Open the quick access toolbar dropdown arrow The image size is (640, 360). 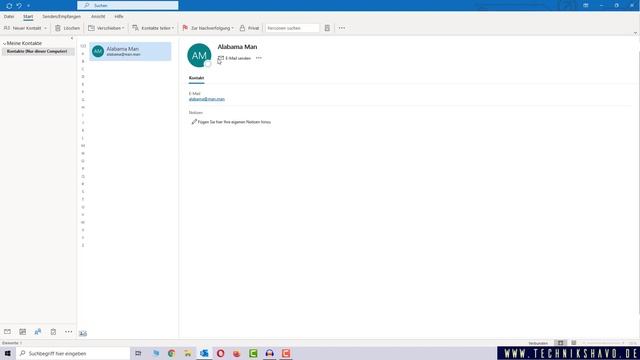pos(29,6)
